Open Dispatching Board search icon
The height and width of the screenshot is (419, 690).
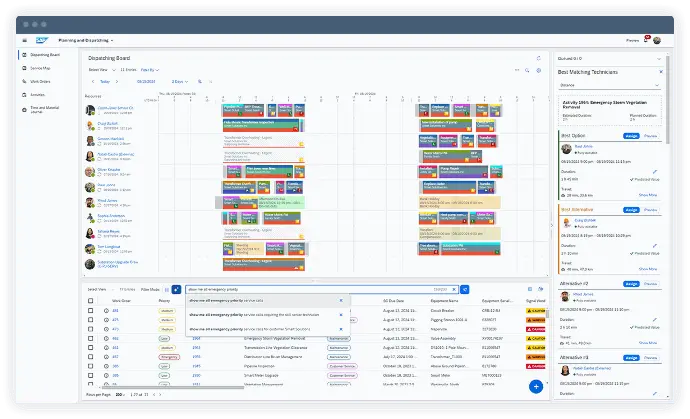(x=527, y=70)
